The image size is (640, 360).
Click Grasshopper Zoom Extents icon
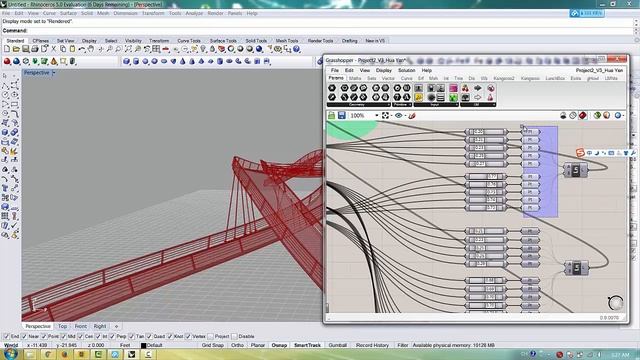point(385,116)
